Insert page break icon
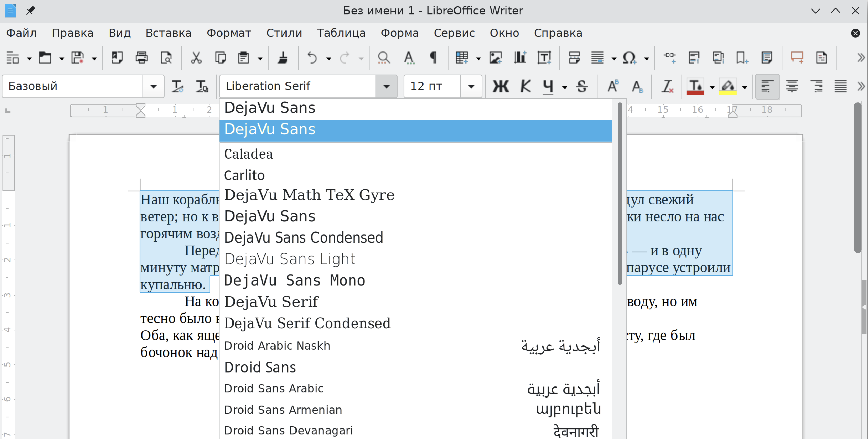The image size is (868, 439). click(574, 58)
